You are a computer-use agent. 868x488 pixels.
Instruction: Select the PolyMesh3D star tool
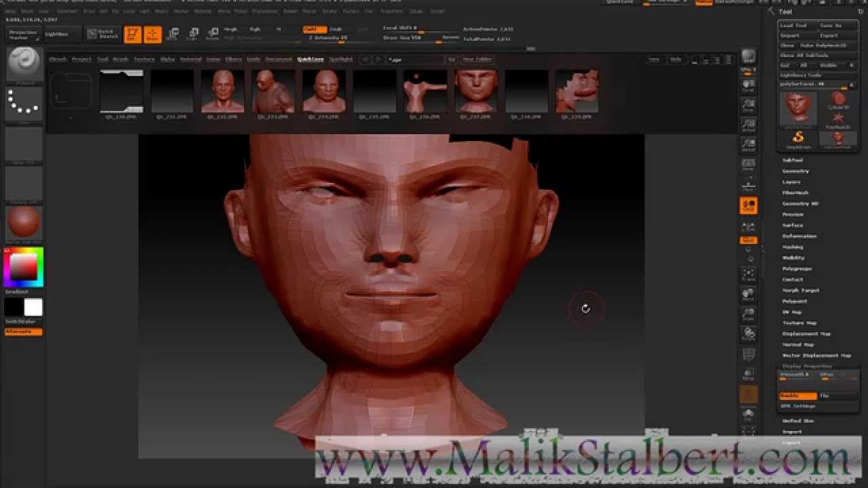coord(838,121)
